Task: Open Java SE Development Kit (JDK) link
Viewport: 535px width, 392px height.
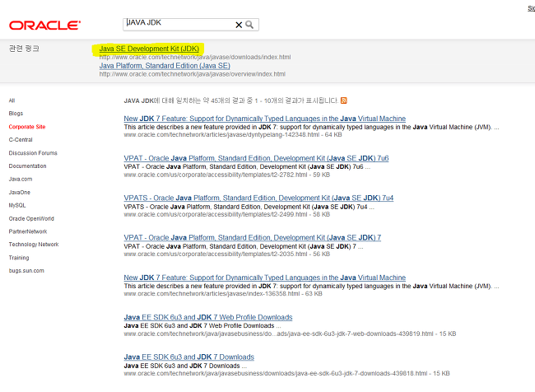Action: [x=149, y=49]
